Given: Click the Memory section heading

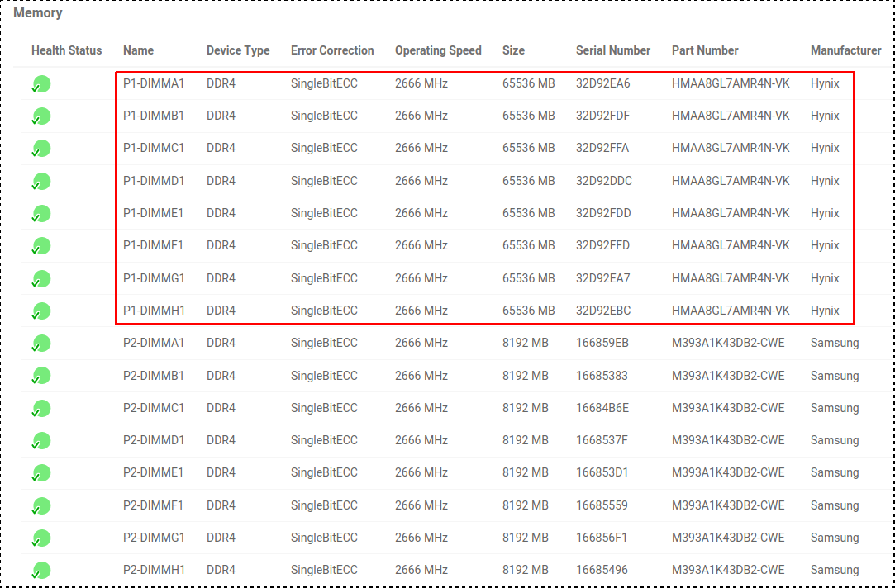Looking at the screenshot, I should (x=38, y=13).
